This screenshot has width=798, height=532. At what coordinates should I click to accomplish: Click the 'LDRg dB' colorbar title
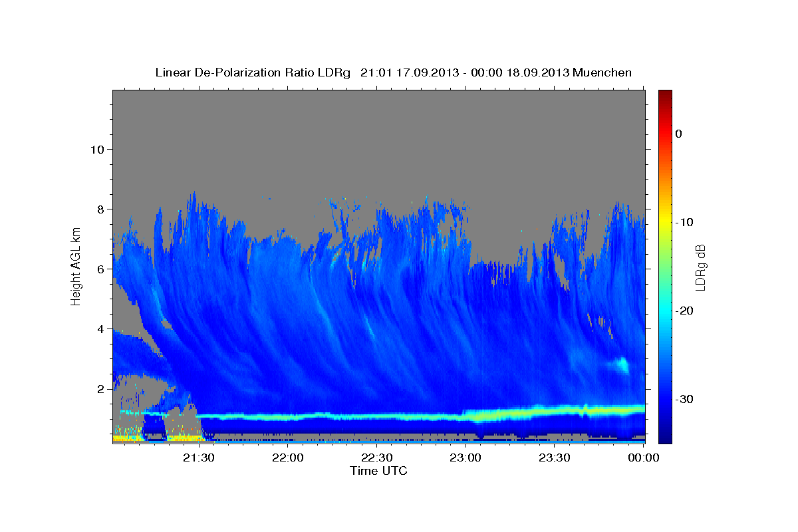[x=700, y=267]
